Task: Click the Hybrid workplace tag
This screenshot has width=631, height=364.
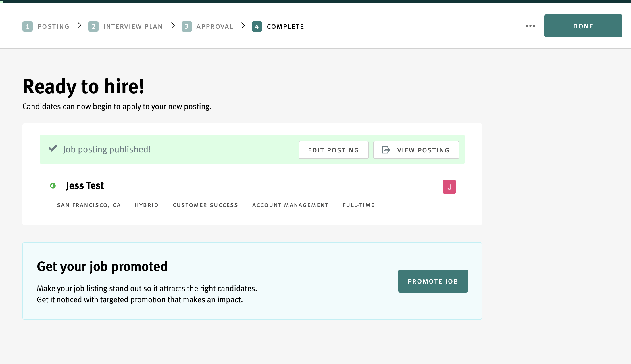Action: point(147,205)
